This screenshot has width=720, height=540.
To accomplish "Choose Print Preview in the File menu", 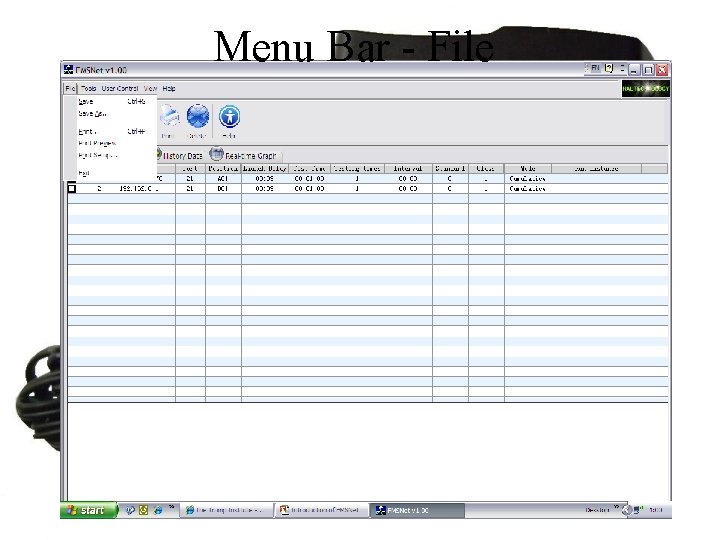I will click(112, 143).
